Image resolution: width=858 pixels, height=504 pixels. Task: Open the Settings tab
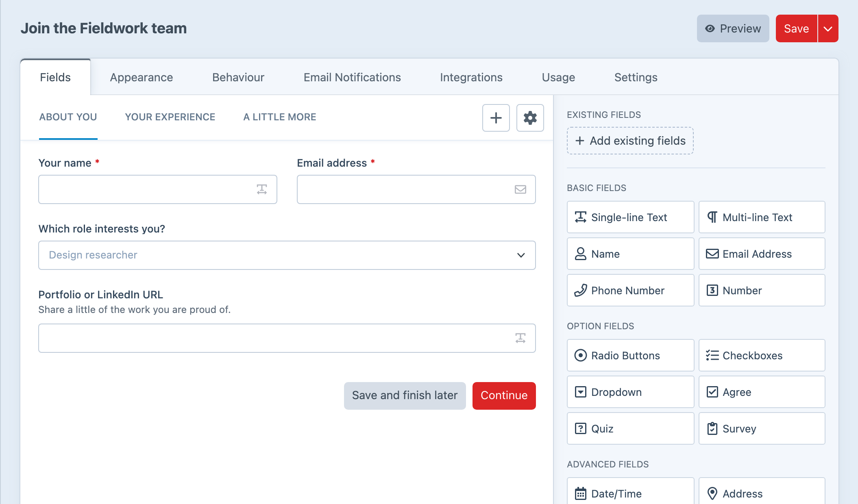pyautogui.click(x=636, y=77)
